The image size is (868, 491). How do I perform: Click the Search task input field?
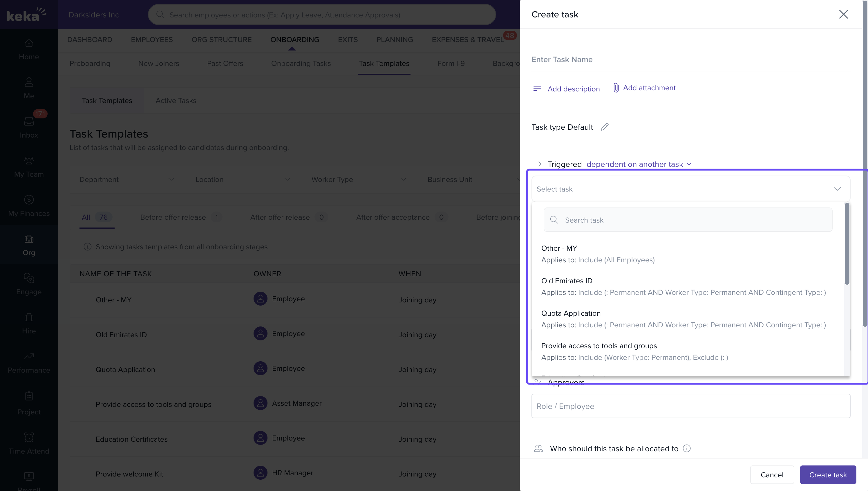pos(688,220)
